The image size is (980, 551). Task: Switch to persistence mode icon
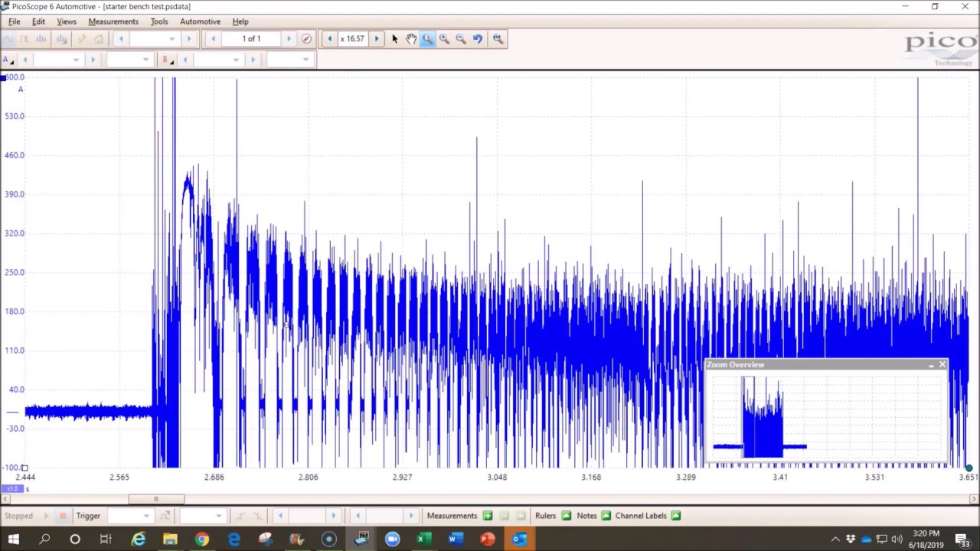point(24,38)
